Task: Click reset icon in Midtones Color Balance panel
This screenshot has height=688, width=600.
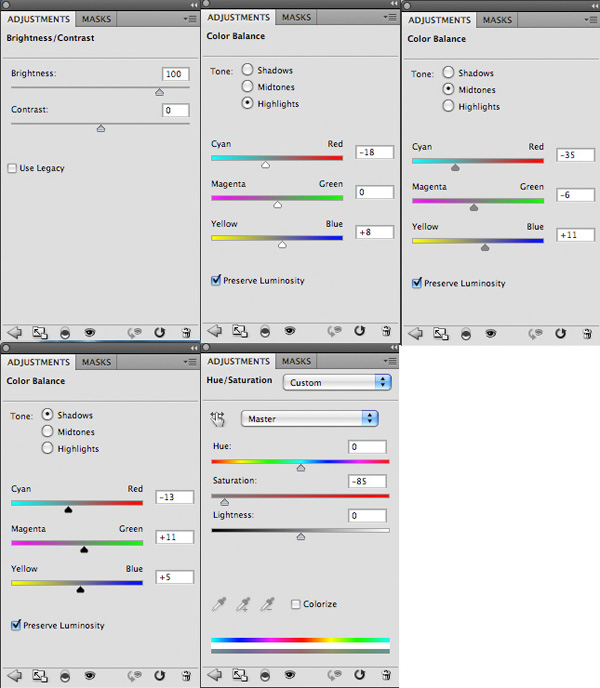Action: 560,333
